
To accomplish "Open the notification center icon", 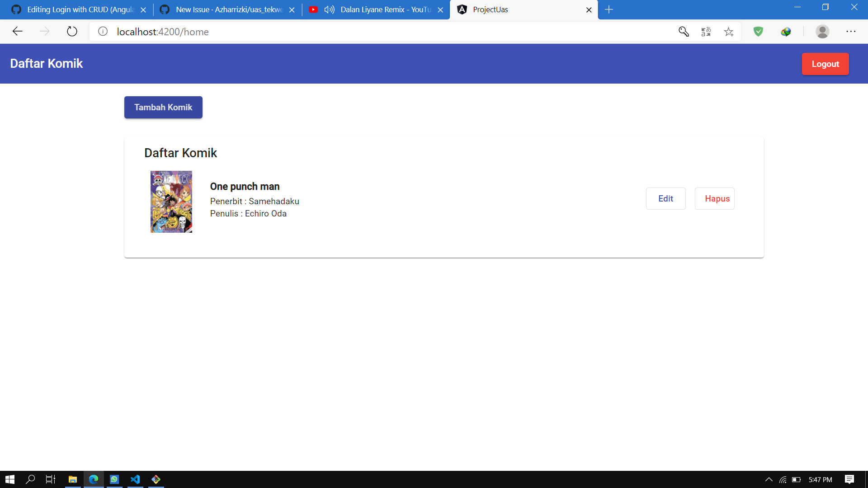I will pos(849,479).
